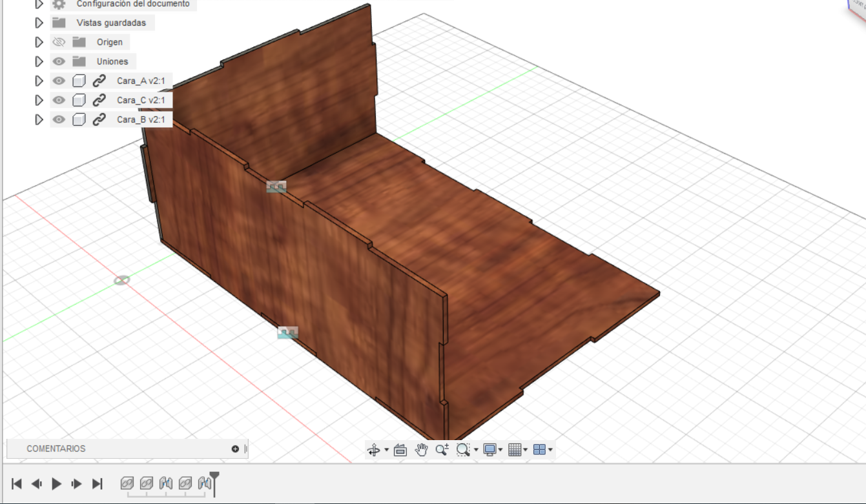Select the Vistas guardadas label
866x504 pixels.
111,23
